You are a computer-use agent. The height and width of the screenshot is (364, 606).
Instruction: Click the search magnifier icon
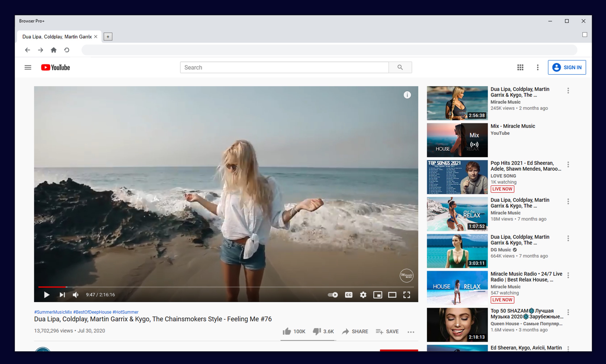coord(400,67)
